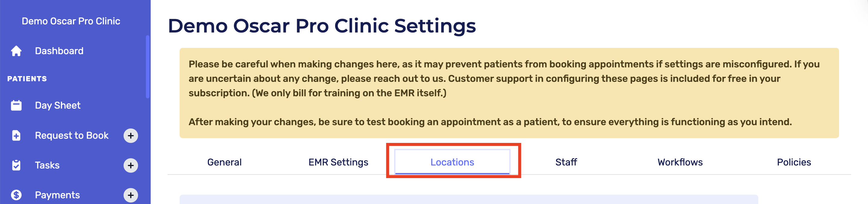Open the Workflows tab
This screenshot has height=204, width=868.
pyautogui.click(x=680, y=162)
